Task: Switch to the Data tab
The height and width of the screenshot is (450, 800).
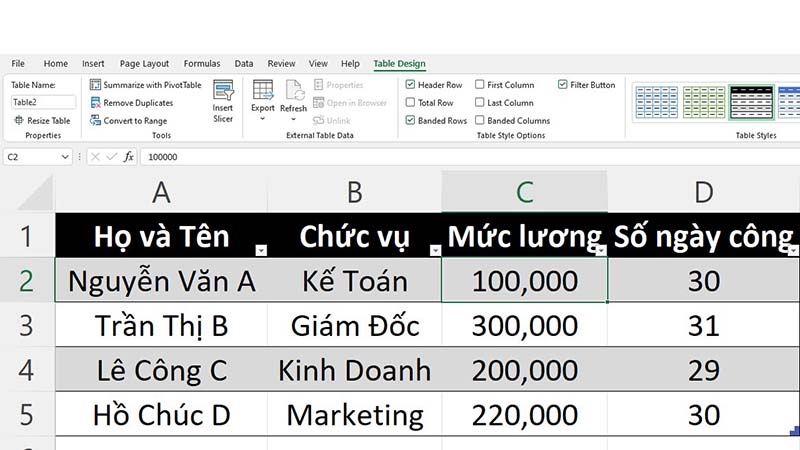Action: pyautogui.click(x=244, y=64)
